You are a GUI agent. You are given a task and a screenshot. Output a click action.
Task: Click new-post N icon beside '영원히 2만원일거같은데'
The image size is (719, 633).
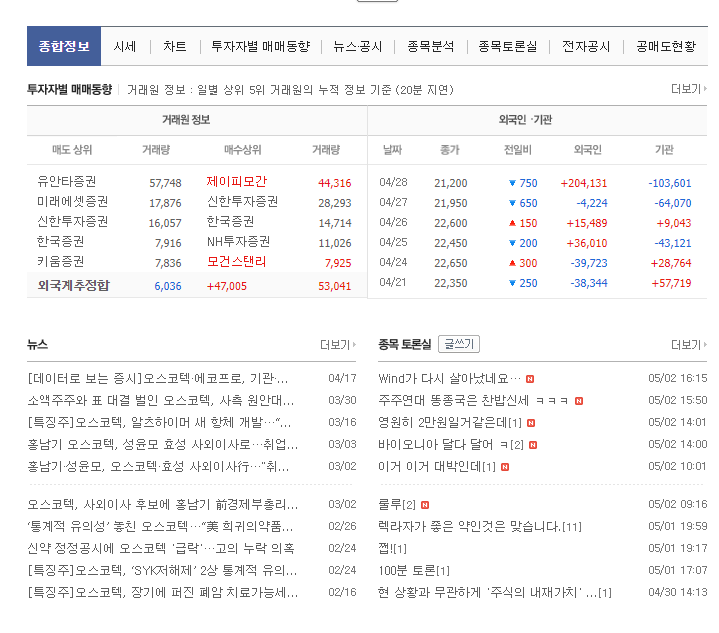(531, 423)
